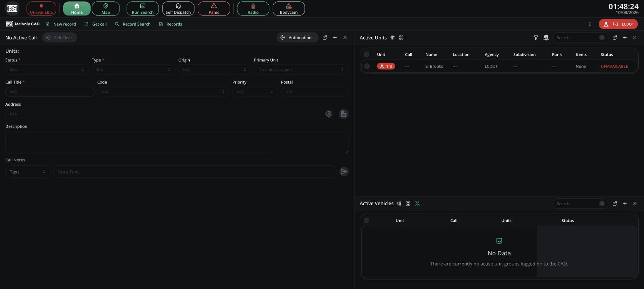
Task: Expand the Code dropdown
Action: [163, 92]
